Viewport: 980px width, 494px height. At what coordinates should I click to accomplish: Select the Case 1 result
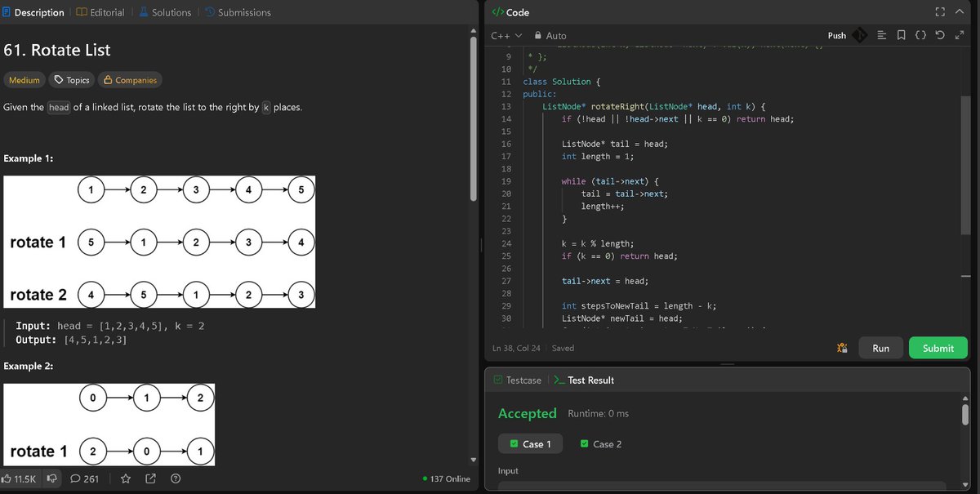[x=531, y=444]
